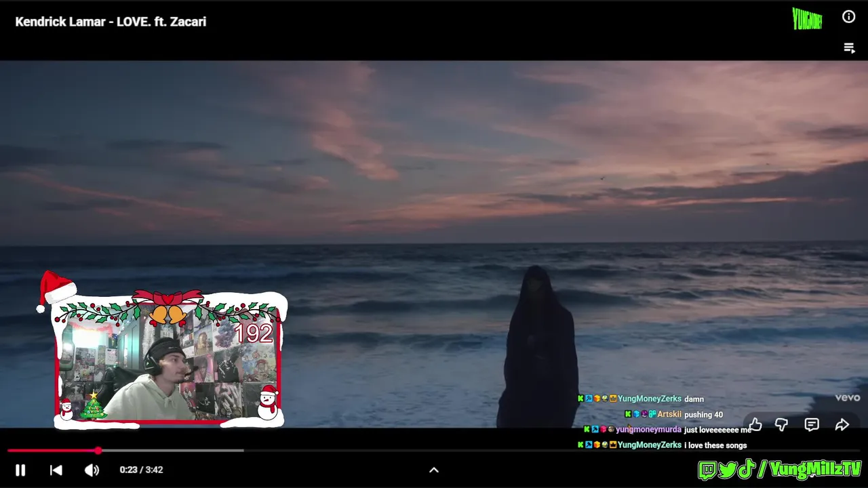This screenshot has height=488, width=868.
Task: Open the playlist queue icon
Action: 849,48
